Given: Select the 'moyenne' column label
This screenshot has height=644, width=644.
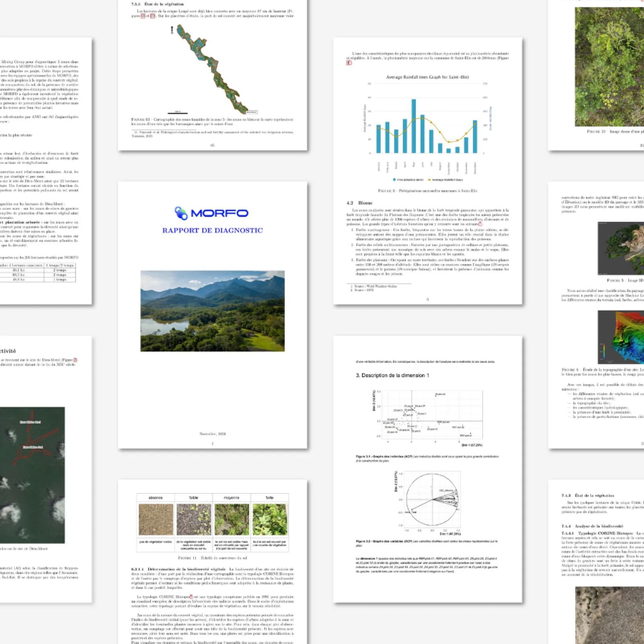Looking at the screenshot, I should coord(232,498).
